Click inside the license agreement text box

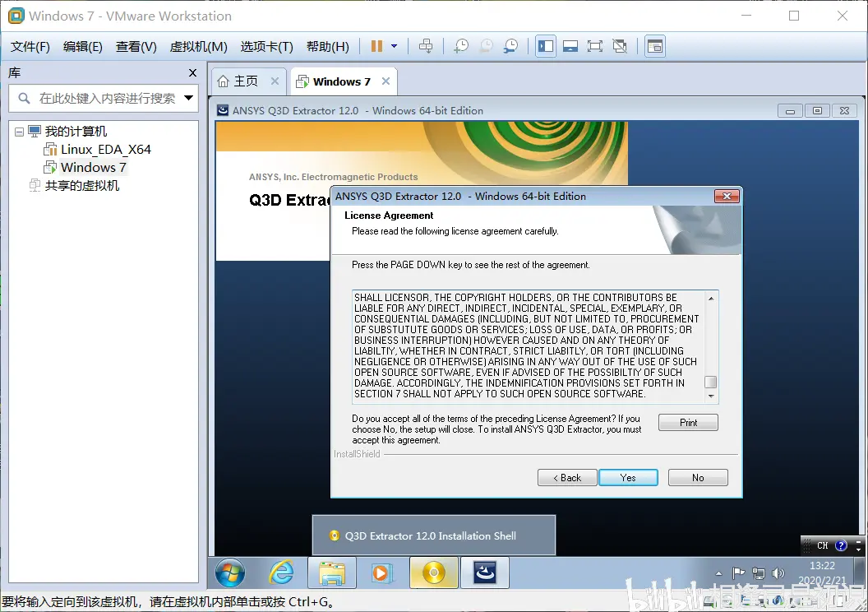click(x=529, y=346)
